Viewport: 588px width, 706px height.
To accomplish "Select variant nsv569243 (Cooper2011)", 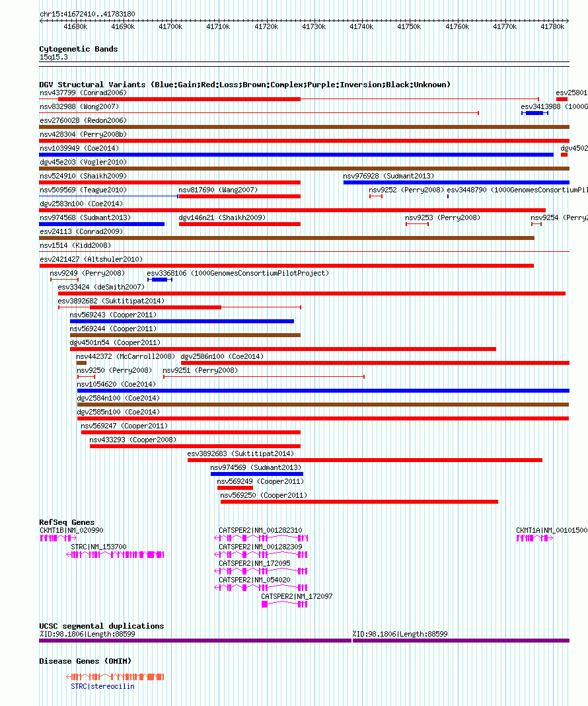I will (x=113, y=315).
